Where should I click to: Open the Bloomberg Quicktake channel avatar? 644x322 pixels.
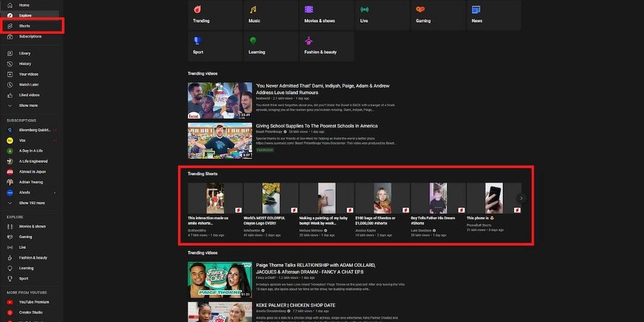tap(10, 130)
